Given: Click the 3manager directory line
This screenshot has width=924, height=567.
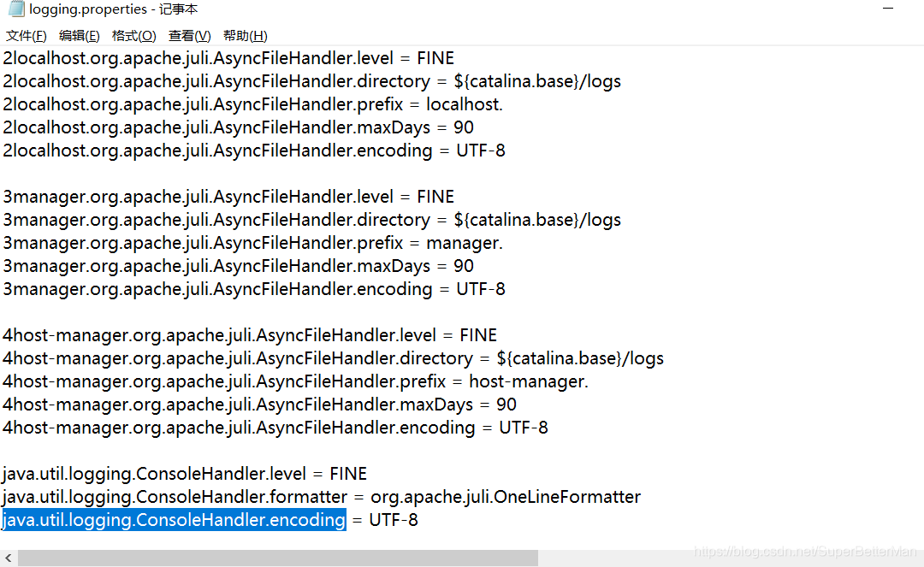Looking at the screenshot, I should tap(311, 220).
